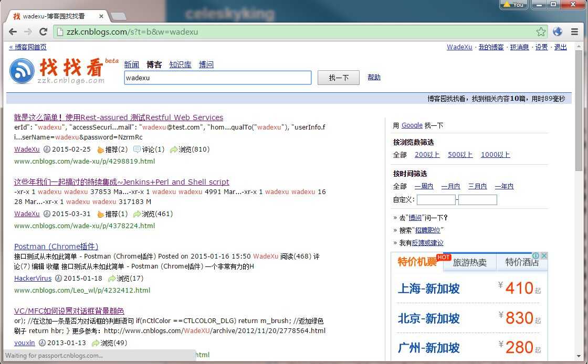Image resolution: width=588 pixels, height=364 pixels.
Task: Select the 博客 search category
Action: tap(154, 65)
